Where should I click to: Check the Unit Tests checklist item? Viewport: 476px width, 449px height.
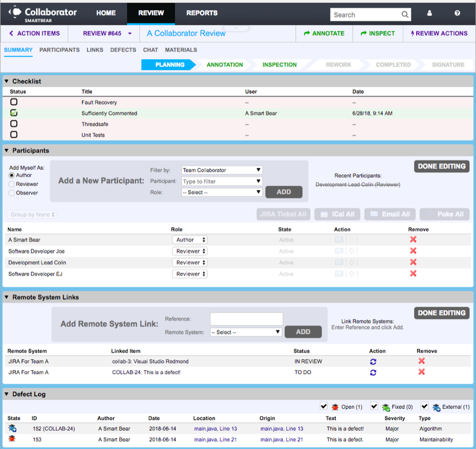pos(14,134)
